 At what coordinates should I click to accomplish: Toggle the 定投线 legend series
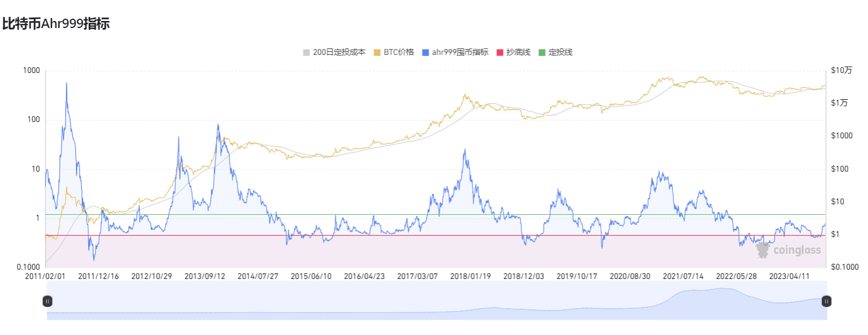click(x=555, y=53)
